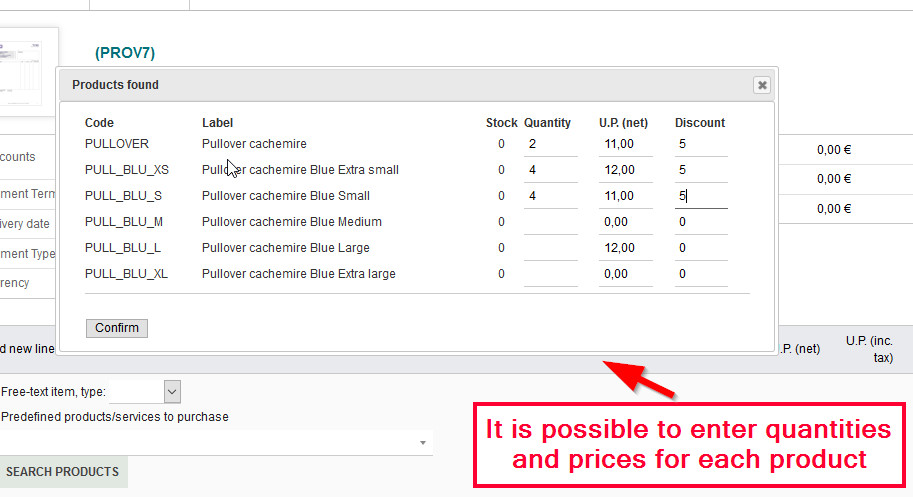
Task: Click the PROV7 reference link
Action: pyautogui.click(x=125, y=52)
